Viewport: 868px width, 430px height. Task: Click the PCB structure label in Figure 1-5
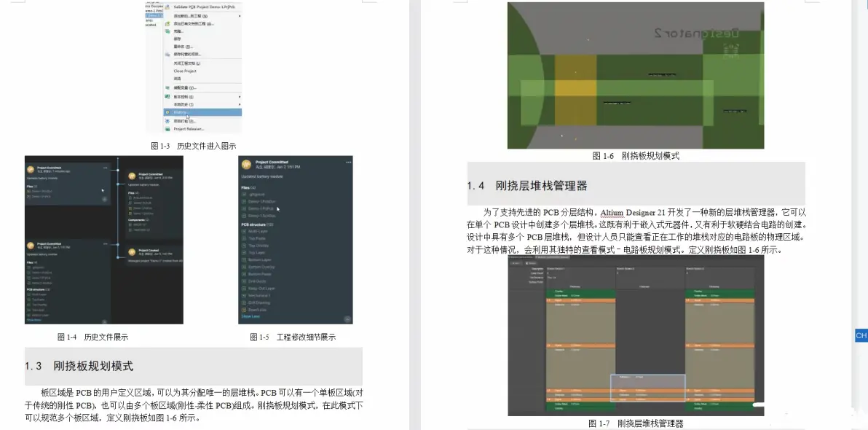coord(254,224)
